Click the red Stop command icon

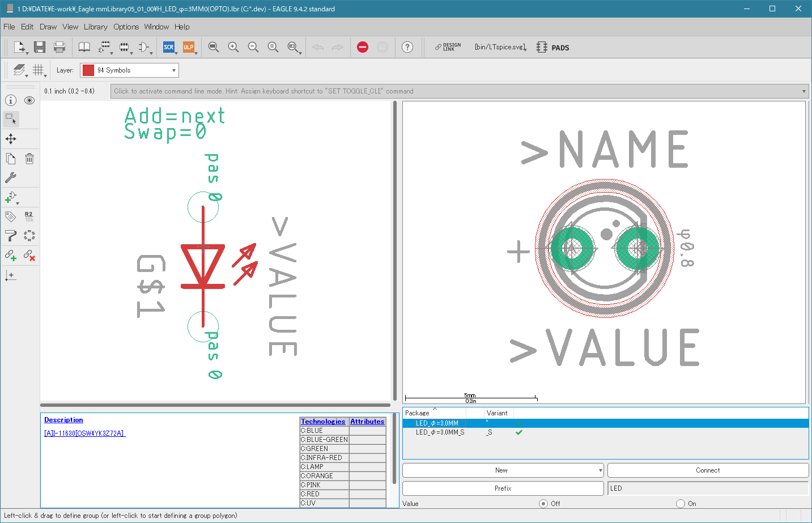click(363, 47)
